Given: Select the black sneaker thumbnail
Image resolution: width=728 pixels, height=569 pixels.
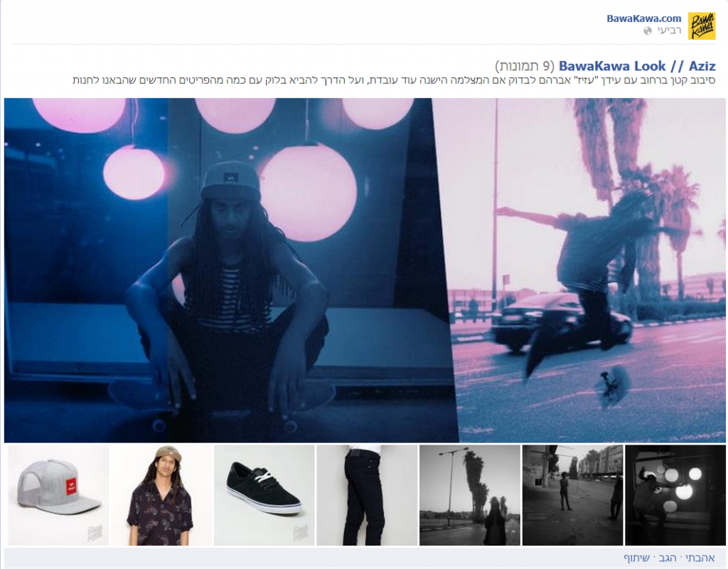Looking at the screenshot, I should click(x=264, y=495).
